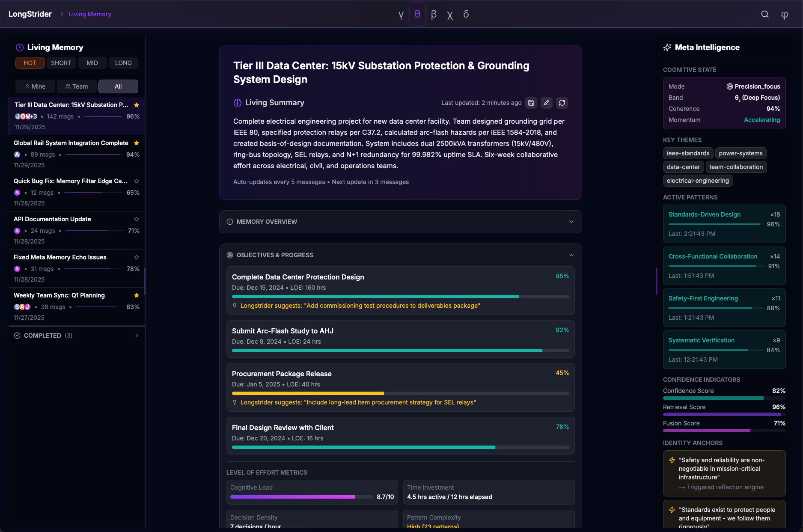Select the Team filter tab
Viewport: 803px width, 532px height.
pos(77,86)
